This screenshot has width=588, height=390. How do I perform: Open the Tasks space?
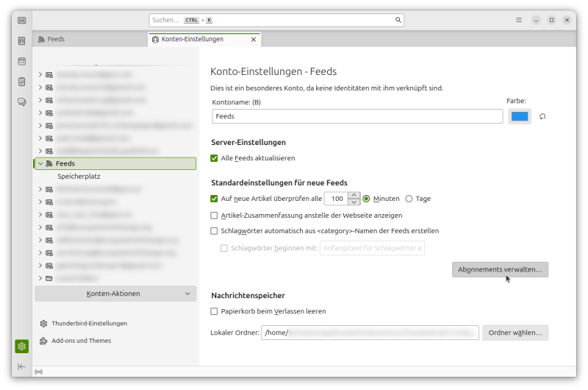coord(22,82)
